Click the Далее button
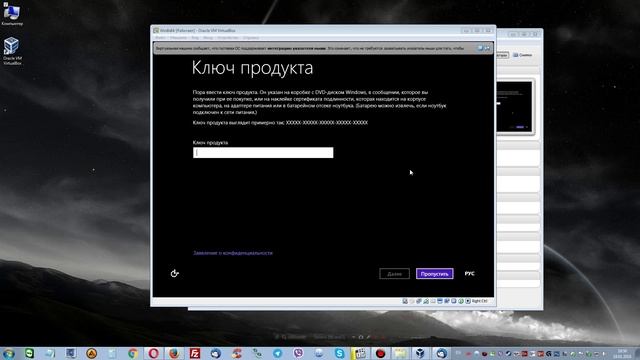 [394, 274]
